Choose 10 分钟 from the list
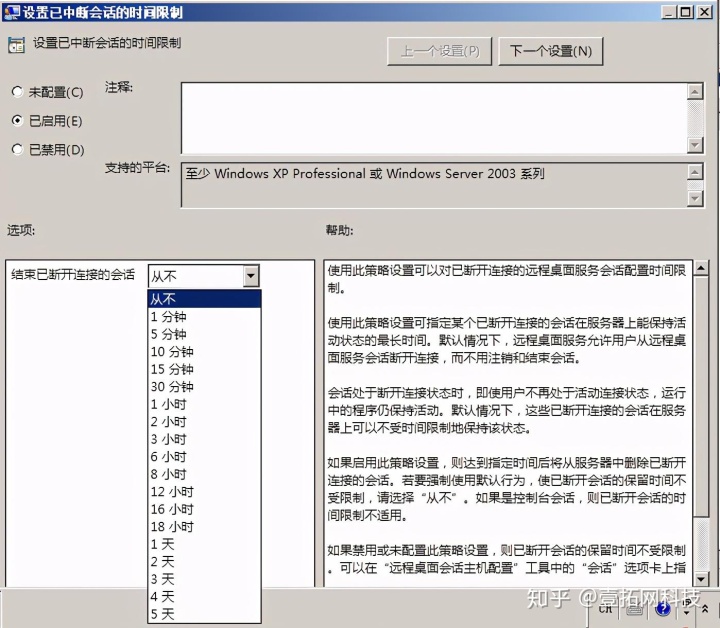This screenshot has width=720, height=628. 204,352
